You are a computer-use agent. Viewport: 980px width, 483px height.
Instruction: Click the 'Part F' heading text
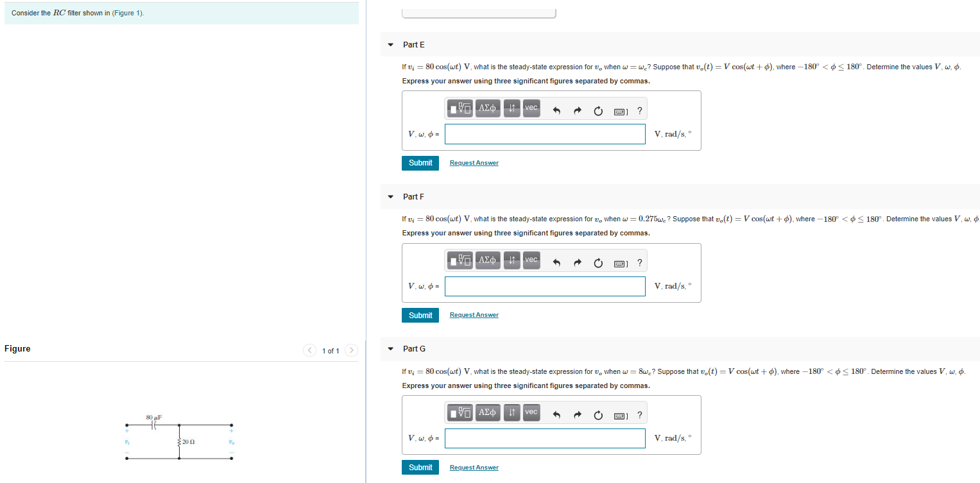pos(413,197)
